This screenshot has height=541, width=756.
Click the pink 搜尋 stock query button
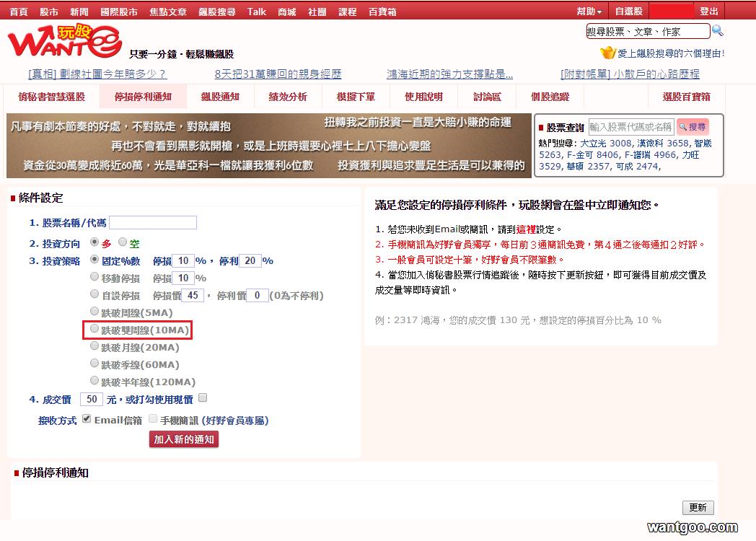pyautogui.click(x=693, y=127)
